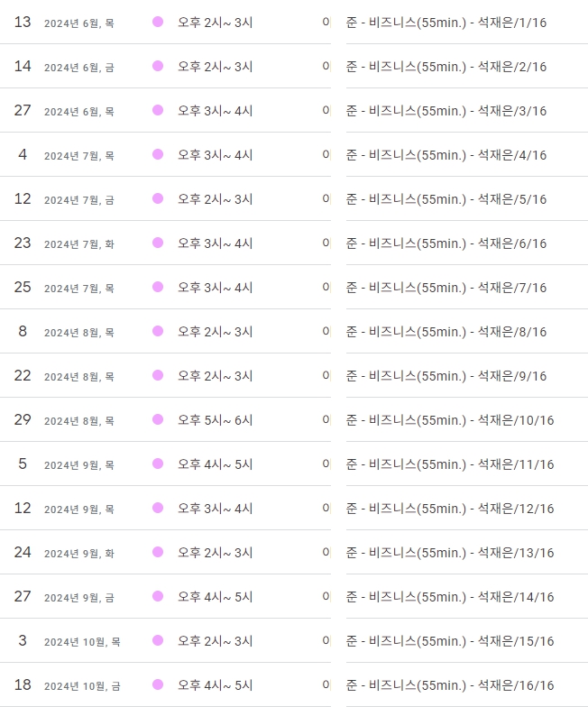Select date number 4 for 2024년 7월
Image resolution: width=588 pixels, height=707 pixels.
point(23,154)
